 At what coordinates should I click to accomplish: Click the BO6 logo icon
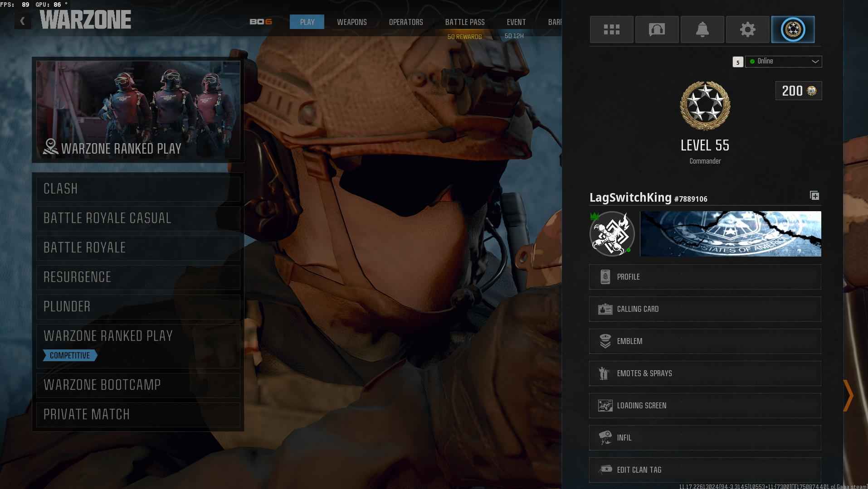(x=261, y=22)
